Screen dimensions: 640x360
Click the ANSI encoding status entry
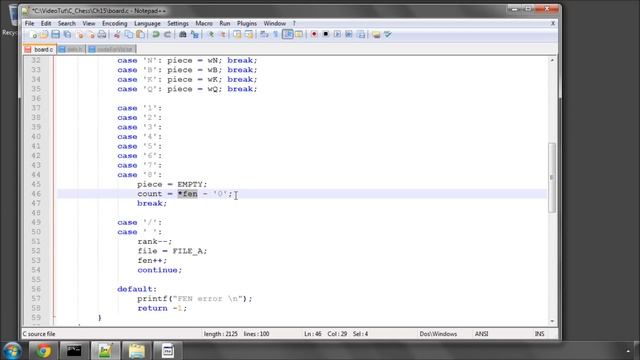click(481, 333)
